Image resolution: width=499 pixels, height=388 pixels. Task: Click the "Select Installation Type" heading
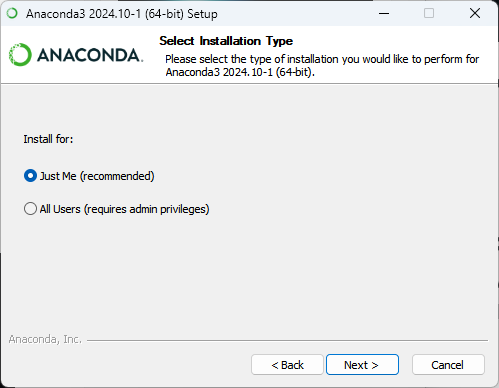click(x=226, y=41)
